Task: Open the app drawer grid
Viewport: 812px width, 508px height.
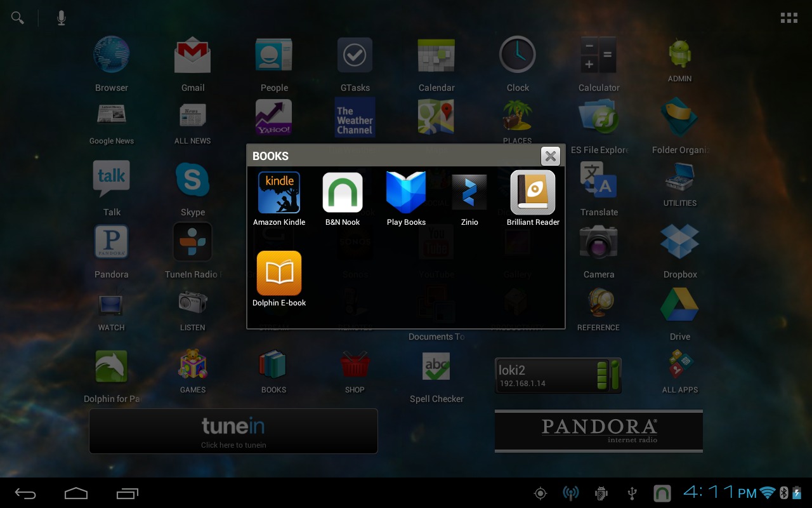Action: (789, 18)
